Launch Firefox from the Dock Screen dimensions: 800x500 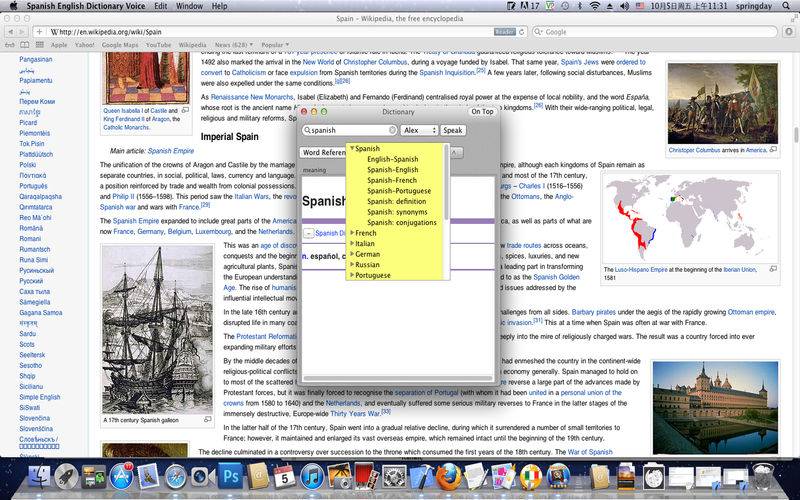(449, 476)
